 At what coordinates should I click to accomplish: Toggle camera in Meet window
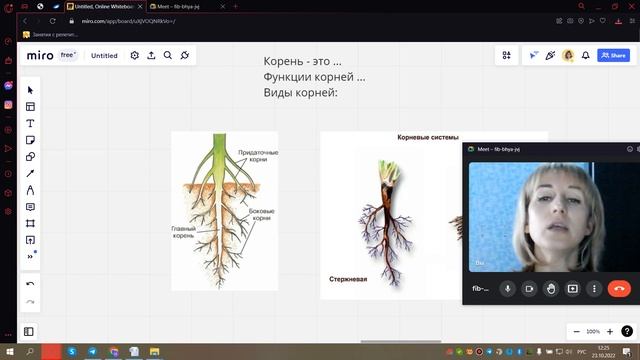tap(529, 289)
